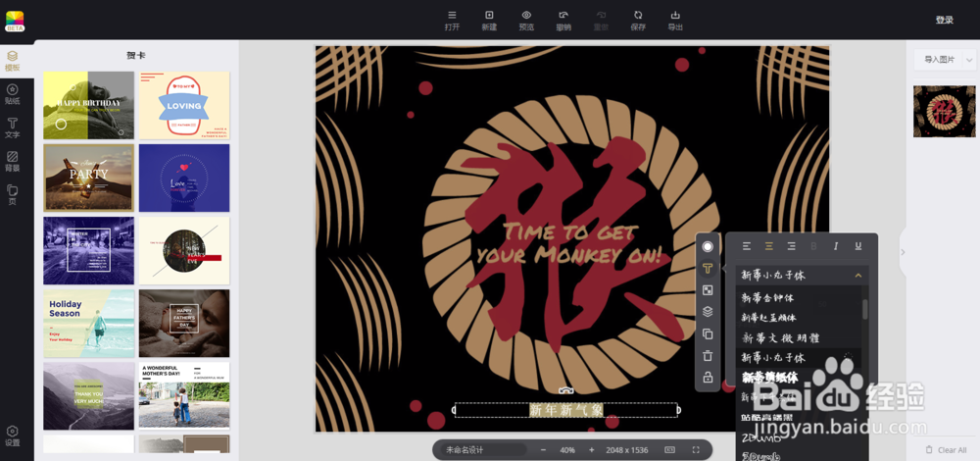The width and height of the screenshot is (980, 461).
Task: Zoom in with the plus button
Action: click(x=591, y=450)
